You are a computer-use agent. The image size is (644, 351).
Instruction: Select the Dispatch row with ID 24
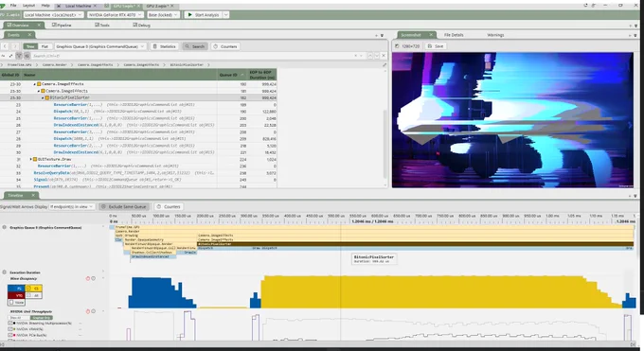pos(138,112)
